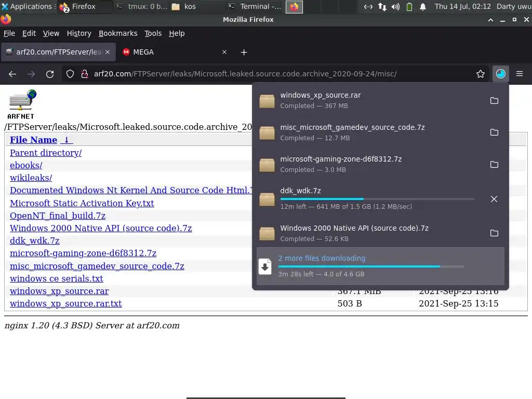This screenshot has height=399, width=532.
Task: Open the tracking protection shield icon
Action: click(70, 74)
